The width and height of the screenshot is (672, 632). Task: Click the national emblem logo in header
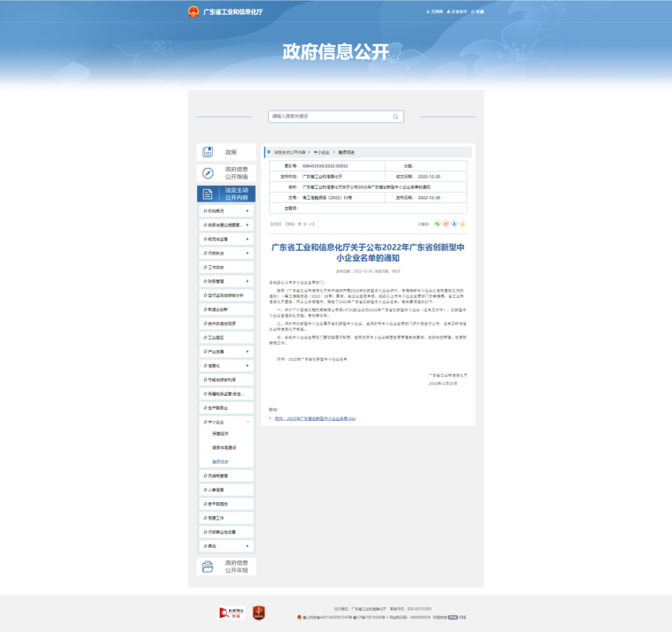(x=194, y=11)
